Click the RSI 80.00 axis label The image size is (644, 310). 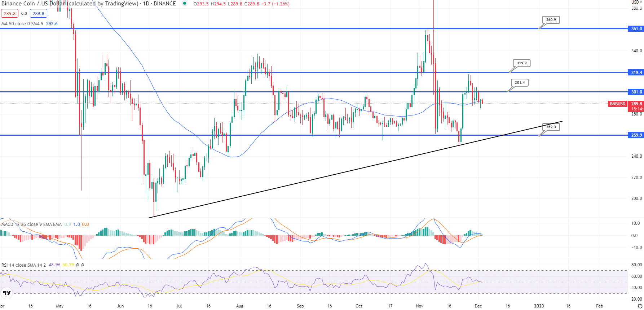pos(636,265)
